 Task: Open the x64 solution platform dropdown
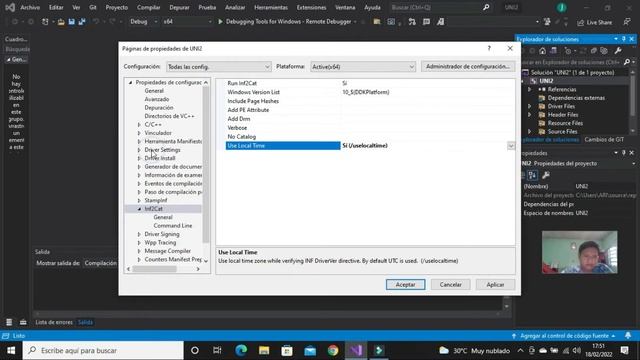[187, 22]
